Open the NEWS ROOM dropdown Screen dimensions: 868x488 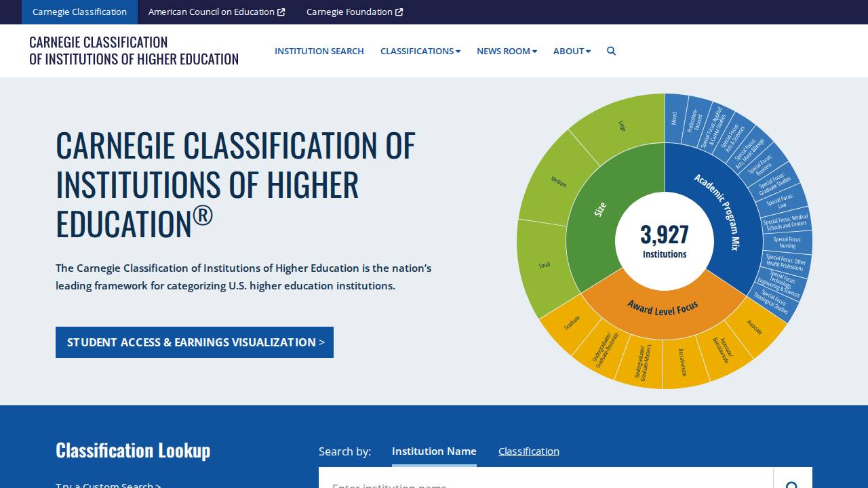tap(507, 51)
